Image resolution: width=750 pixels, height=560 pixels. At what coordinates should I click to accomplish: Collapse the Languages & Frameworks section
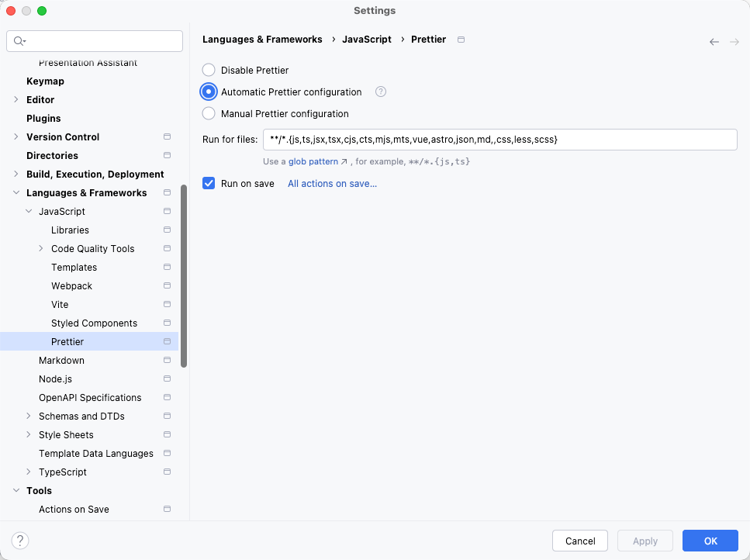point(16,193)
